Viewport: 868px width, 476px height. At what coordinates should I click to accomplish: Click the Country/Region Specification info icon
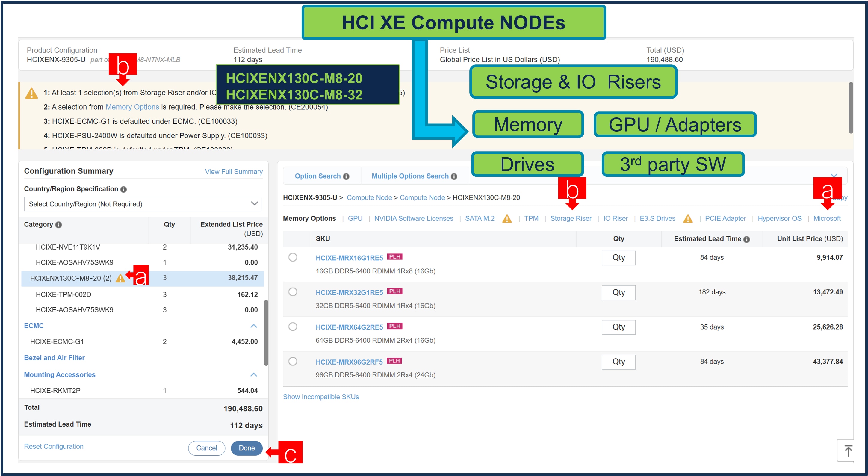coord(124,189)
